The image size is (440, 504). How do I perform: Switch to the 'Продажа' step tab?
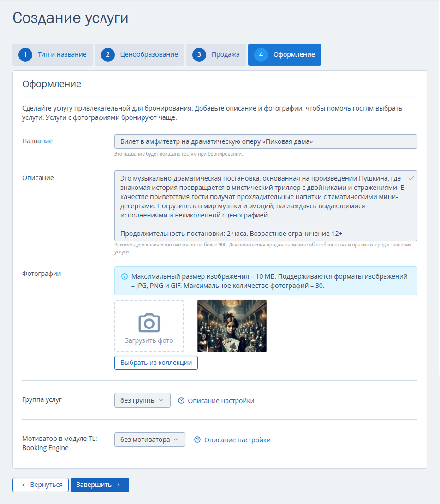click(216, 55)
